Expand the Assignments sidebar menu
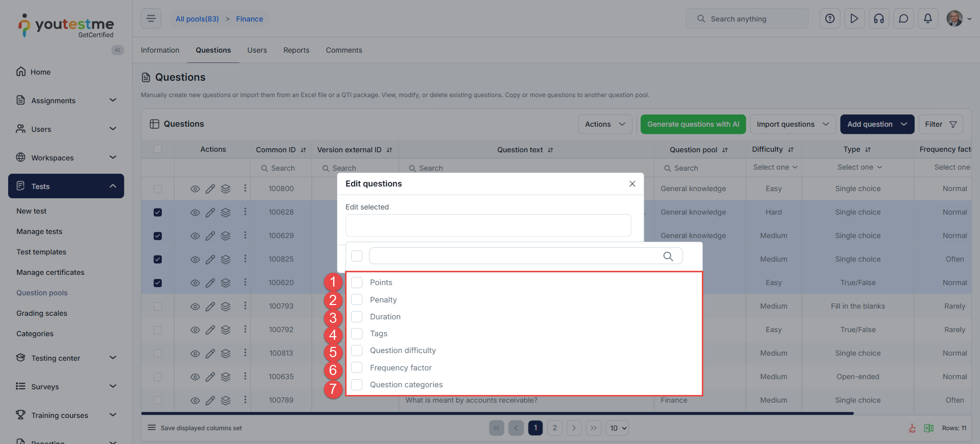The width and height of the screenshot is (980, 444). 66,101
